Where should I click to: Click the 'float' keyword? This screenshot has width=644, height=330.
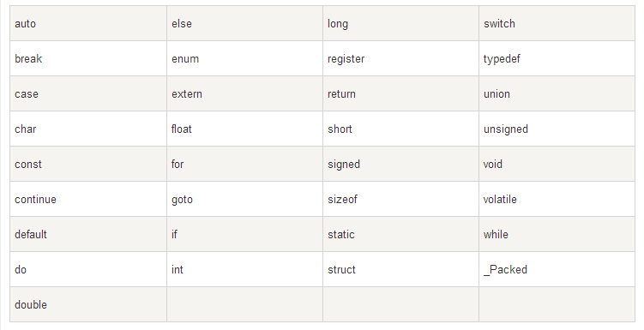pos(182,129)
